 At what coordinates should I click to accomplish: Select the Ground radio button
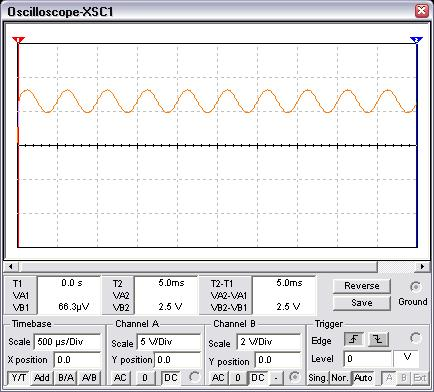point(415,286)
